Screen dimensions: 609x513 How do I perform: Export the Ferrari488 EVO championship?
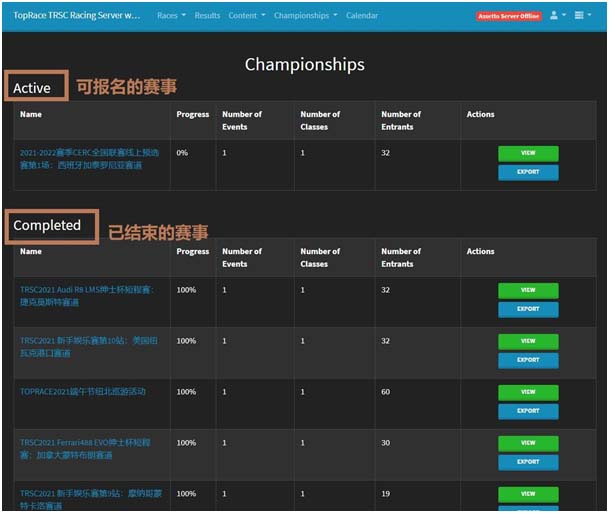coord(528,462)
